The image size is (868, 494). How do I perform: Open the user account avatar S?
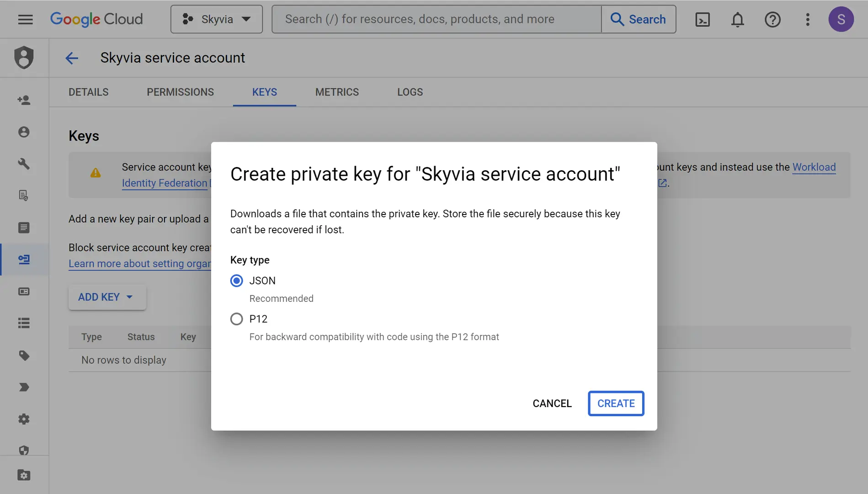(x=841, y=19)
